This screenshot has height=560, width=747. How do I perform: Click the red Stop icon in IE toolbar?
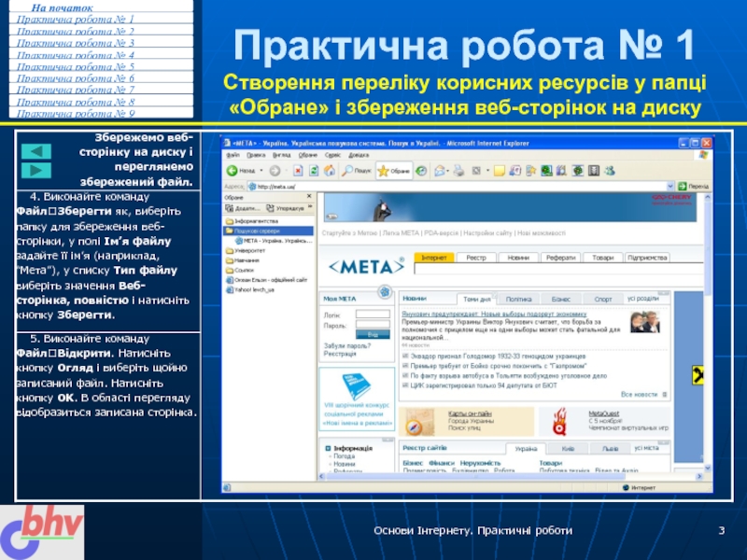pos(298,171)
